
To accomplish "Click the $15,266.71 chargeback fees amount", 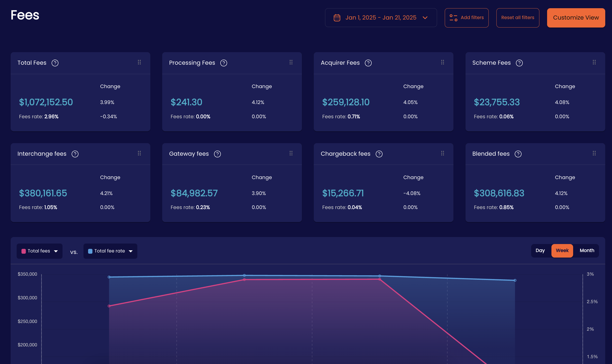I will click(343, 193).
